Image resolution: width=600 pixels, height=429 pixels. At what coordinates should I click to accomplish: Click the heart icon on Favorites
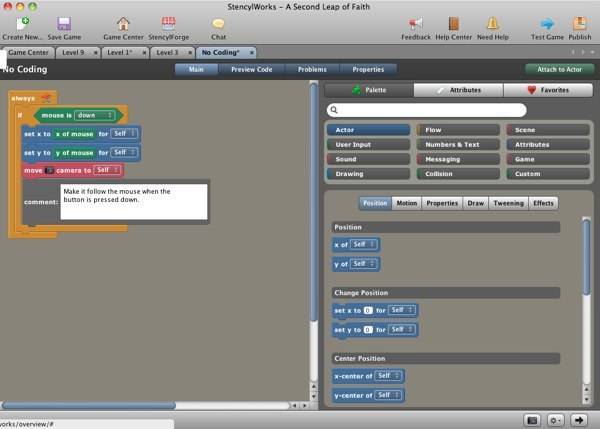pos(532,90)
